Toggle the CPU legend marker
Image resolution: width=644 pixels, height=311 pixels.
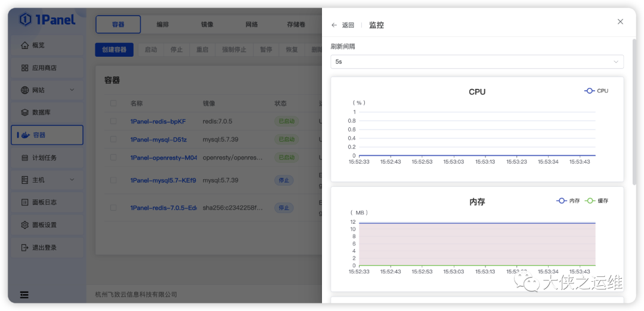pyautogui.click(x=589, y=91)
